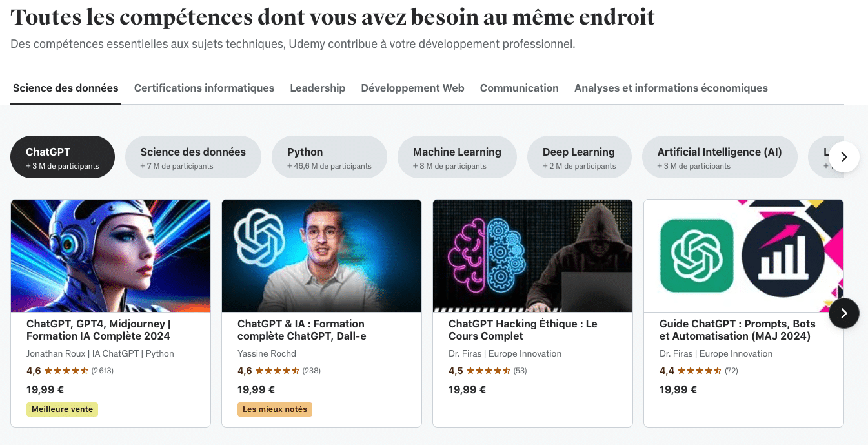Screen dimensions: 868x445
Task: Click the Meilleure vente badge
Action: coord(62,409)
